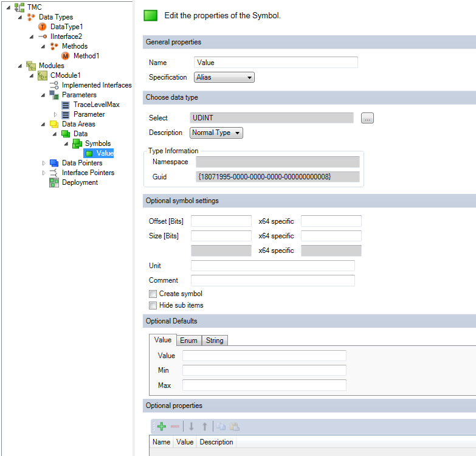The width and height of the screenshot is (476, 456).
Task: Click the Methods group icon
Action: (54, 46)
